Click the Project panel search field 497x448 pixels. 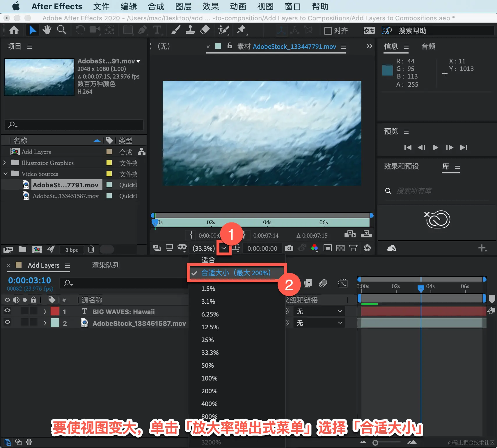point(74,125)
